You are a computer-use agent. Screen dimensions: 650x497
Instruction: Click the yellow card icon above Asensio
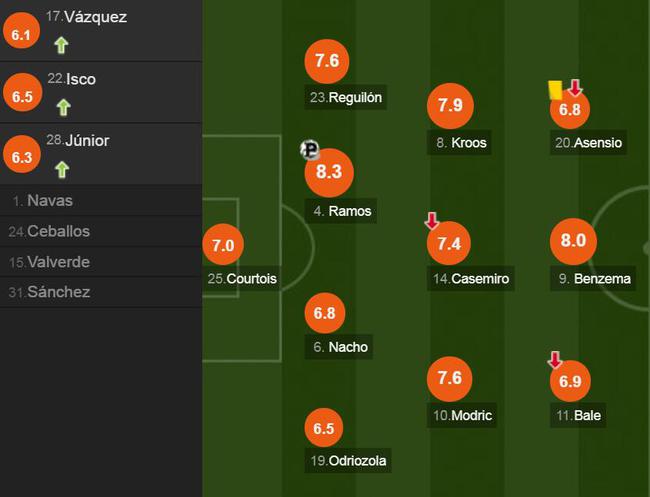[555, 90]
